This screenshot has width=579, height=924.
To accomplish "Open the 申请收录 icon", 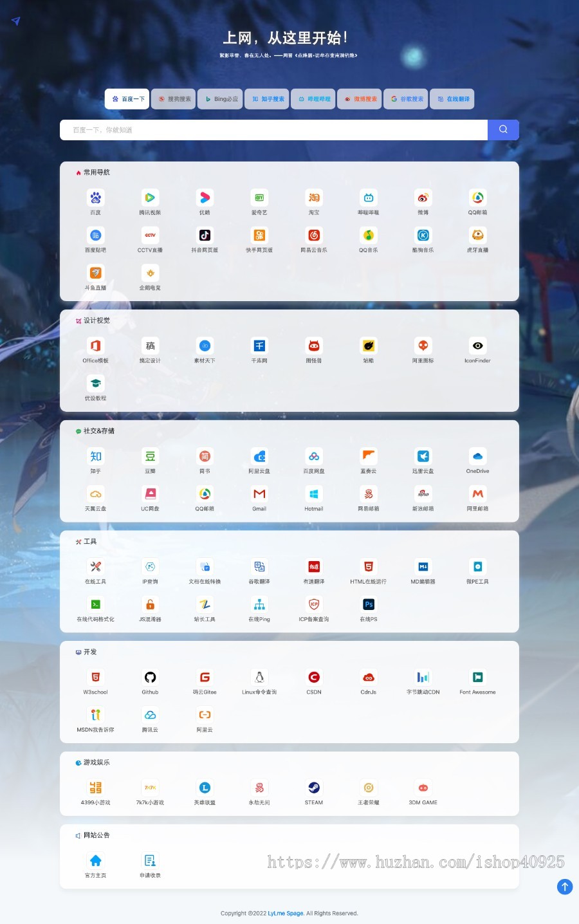I will [x=150, y=860].
